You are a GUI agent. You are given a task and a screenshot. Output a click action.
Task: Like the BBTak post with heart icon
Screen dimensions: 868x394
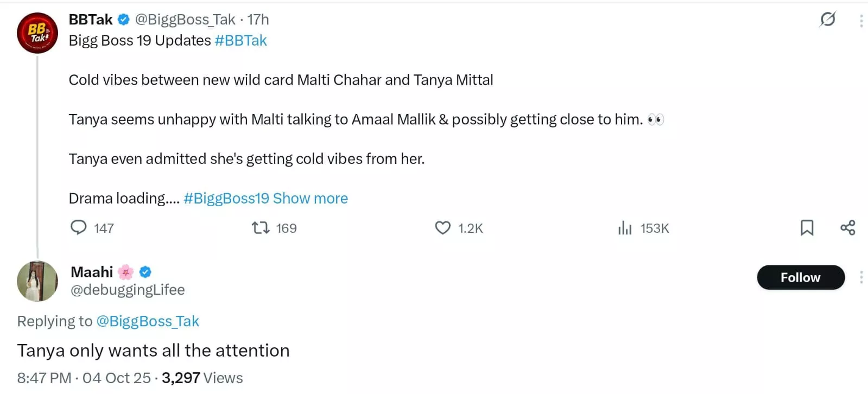point(442,228)
